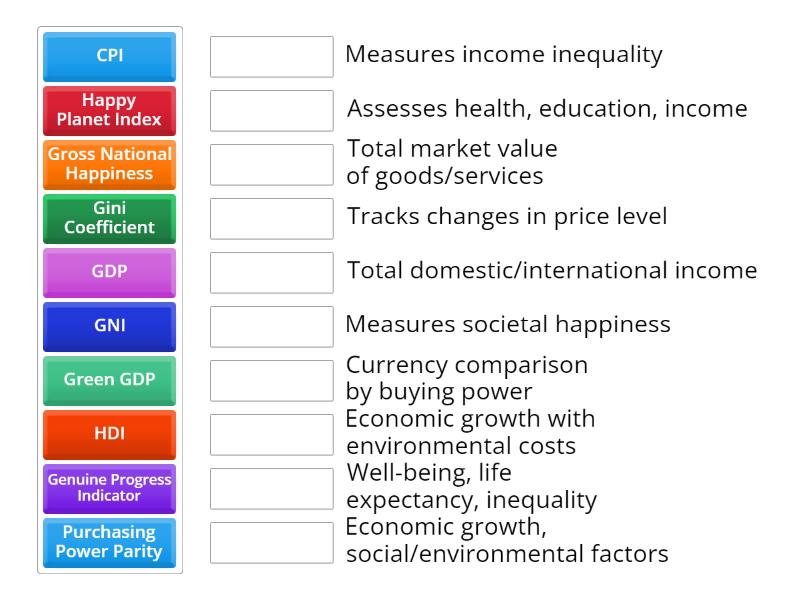800x600 pixels.
Task: Click the box beside 'Total market value of goods/services'
Action: [271, 165]
